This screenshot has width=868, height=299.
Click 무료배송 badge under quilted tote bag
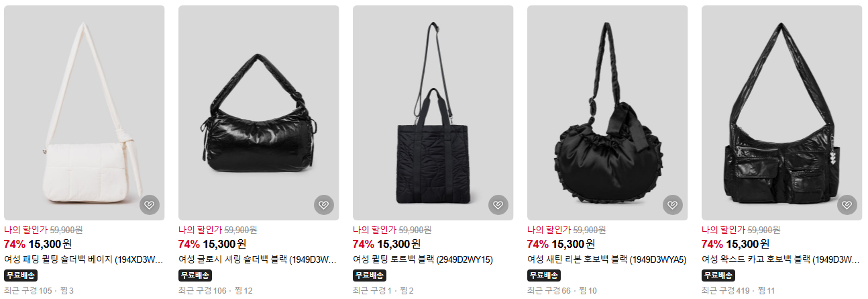click(370, 275)
